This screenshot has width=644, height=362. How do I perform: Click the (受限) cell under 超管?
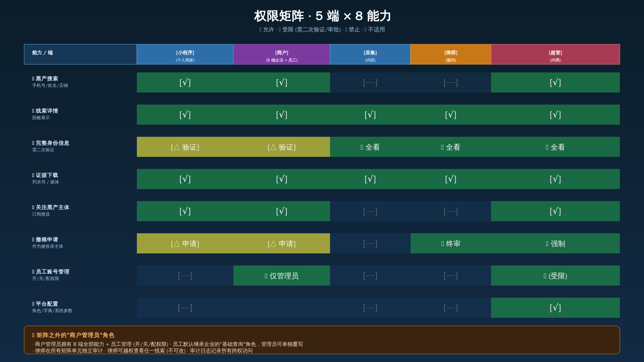(x=555, y=276)
